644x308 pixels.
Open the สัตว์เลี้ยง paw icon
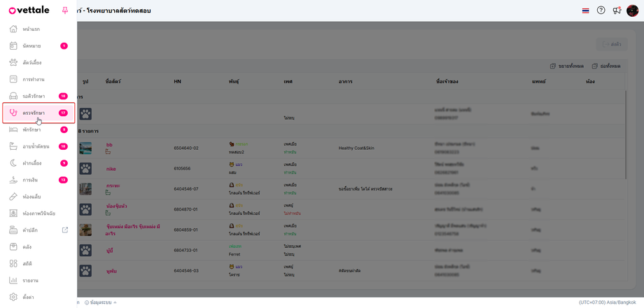(x=13, y=63)
